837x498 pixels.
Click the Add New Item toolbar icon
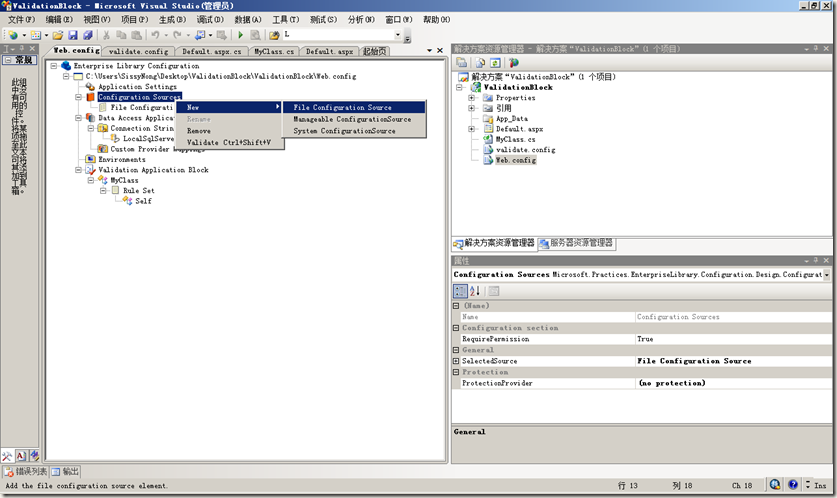(x=35, y=35)
